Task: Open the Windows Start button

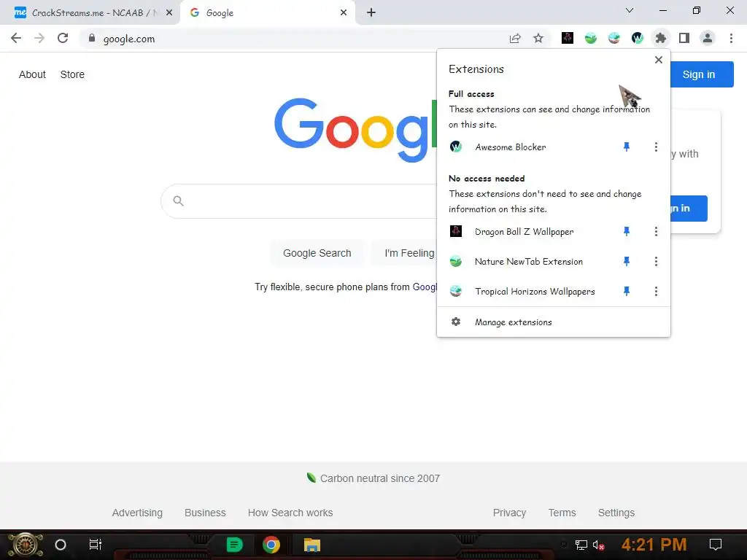Action: click(x=26, y=545)
